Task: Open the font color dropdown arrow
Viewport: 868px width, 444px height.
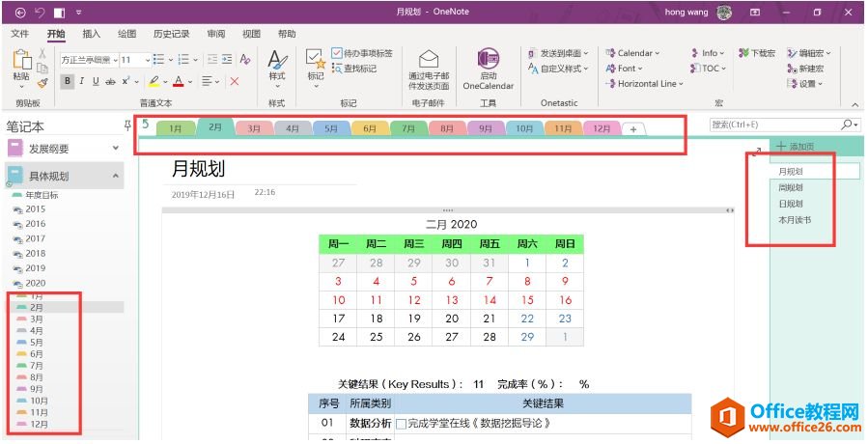Action: pyautogui.click(x=190, y=82)
